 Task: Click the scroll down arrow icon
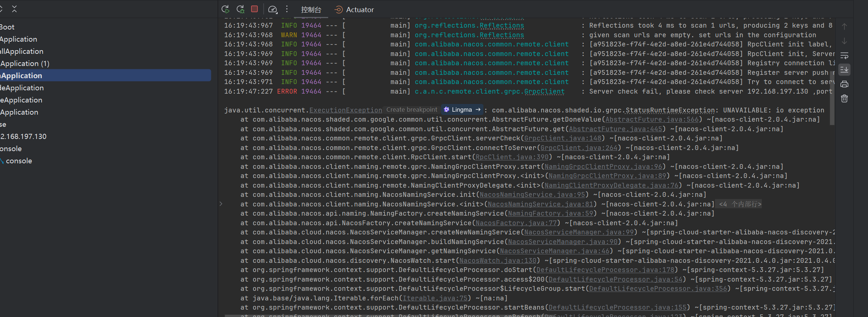point(844,41)
